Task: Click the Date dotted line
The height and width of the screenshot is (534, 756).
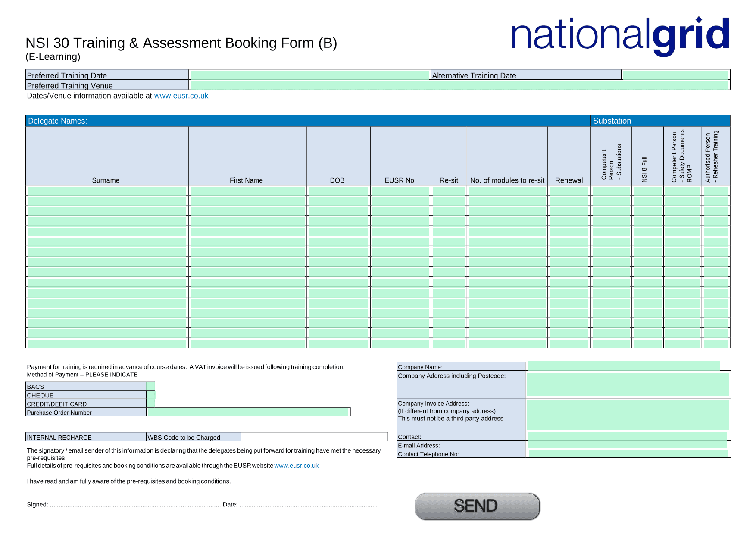Action: (309, 506)
